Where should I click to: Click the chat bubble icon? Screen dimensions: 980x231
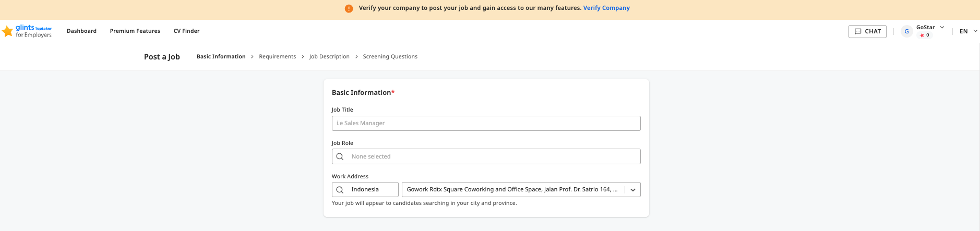coord(858,31)
